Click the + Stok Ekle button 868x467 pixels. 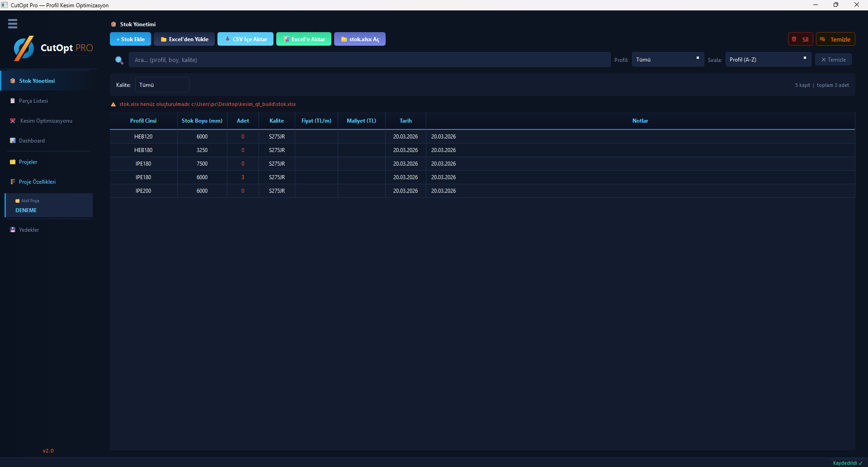pyautogui.click(x=130, y=39)
